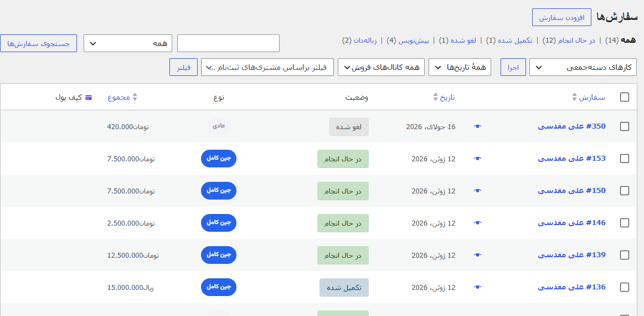This screenshot has height=316, width=644.
Task: Filter by در حال انجام (12)
Action: 569,40
